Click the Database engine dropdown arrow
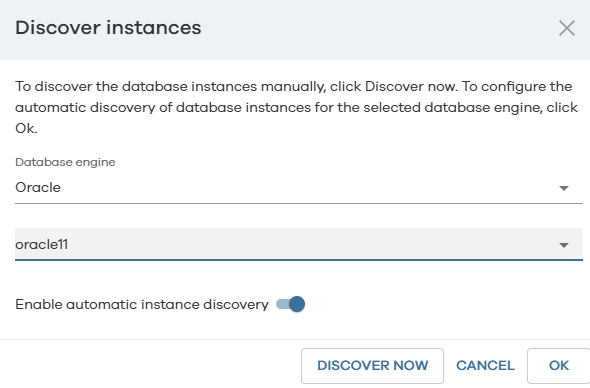This screenshot has height=388, width=590. 564,188
